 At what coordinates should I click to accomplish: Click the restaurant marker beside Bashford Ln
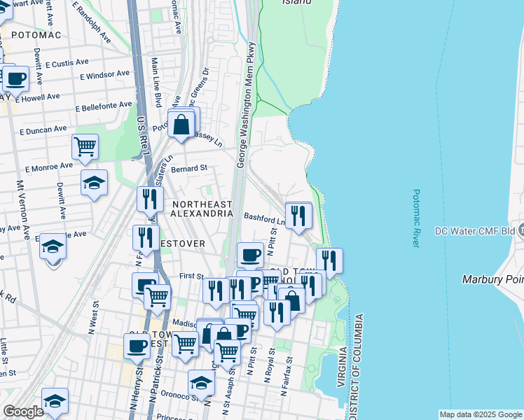(x=299, y=214)
